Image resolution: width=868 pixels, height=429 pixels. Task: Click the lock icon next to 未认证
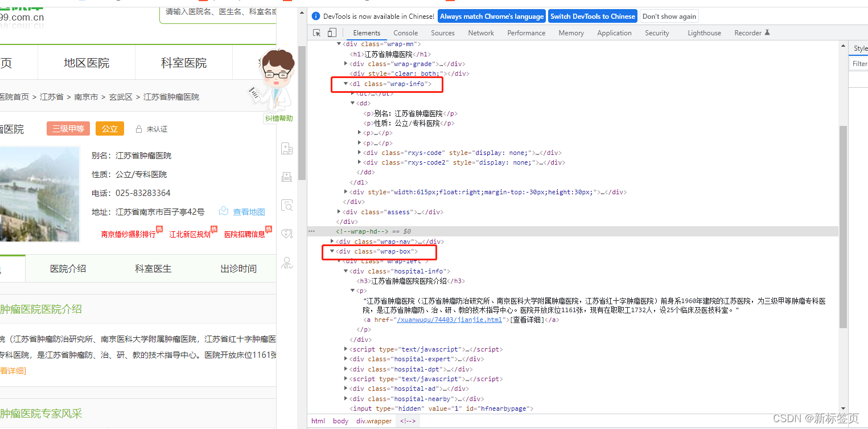(138, 129)
